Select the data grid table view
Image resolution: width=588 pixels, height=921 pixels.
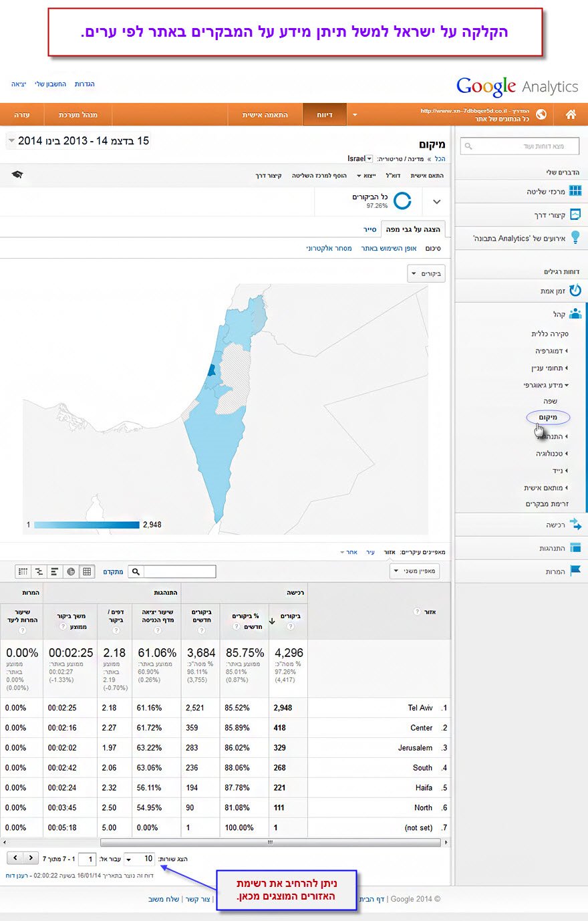pyautogui.click(x=87, y=571)
